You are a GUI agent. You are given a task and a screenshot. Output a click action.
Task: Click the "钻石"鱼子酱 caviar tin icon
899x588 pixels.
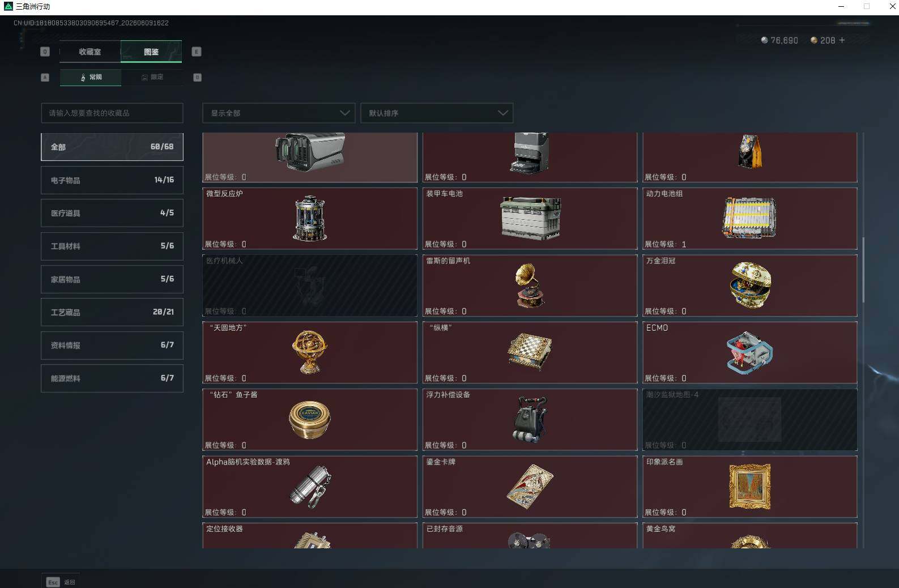tap(310, 420)
